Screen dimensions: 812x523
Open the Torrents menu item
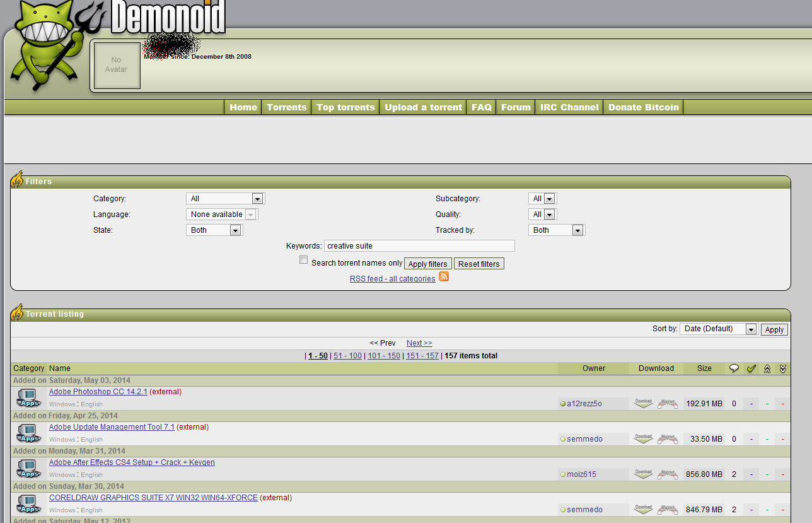tap(287, 107)
